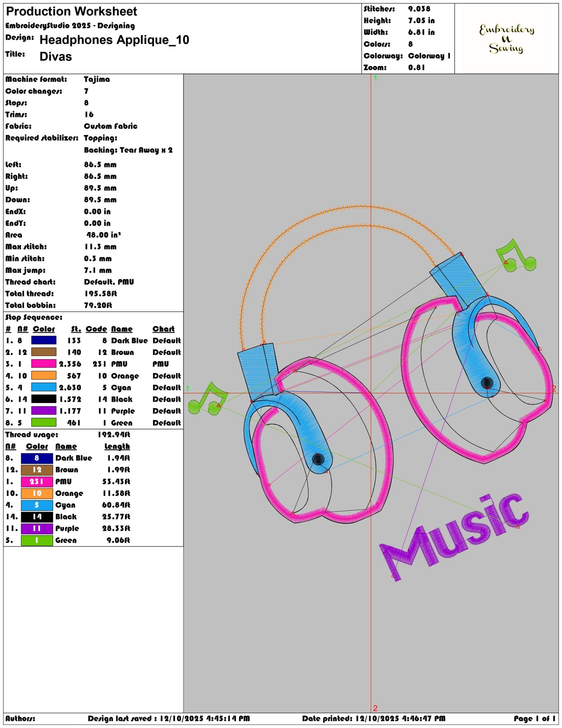Click the Width value 6.81 in
Viewport: 562px width, 728px height.
point(421,32)
